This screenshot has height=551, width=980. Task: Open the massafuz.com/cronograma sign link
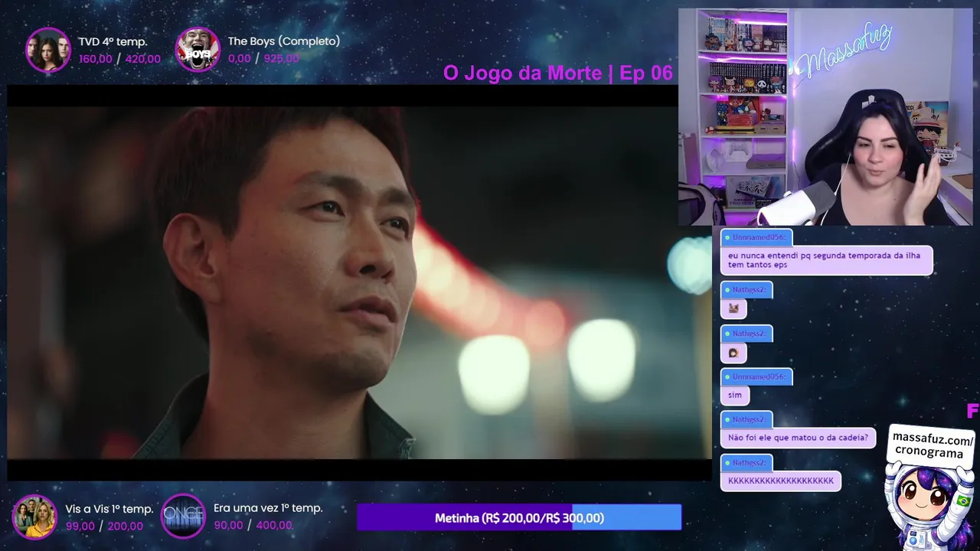[933, 446]
